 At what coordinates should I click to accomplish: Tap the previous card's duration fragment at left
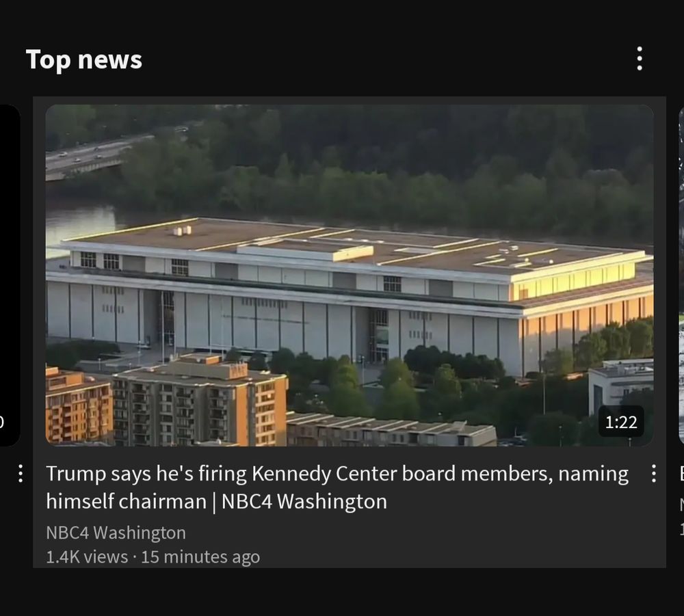(2, 422)
